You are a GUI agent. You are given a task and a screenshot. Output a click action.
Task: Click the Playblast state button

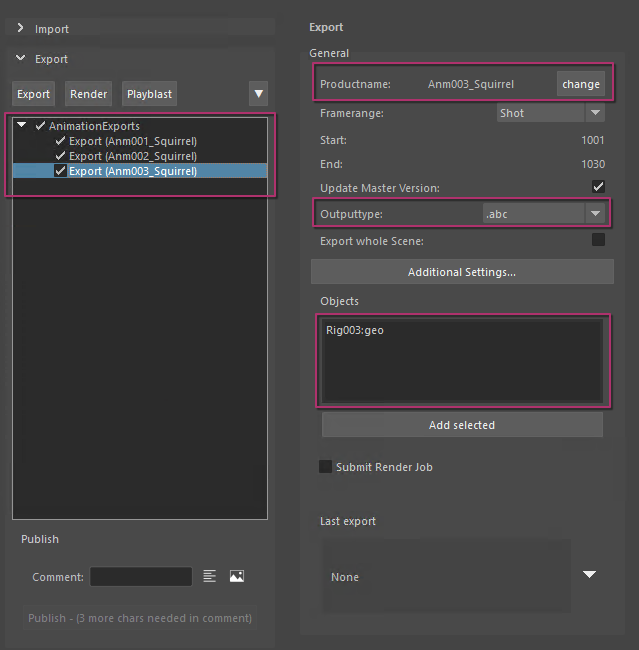149,94
